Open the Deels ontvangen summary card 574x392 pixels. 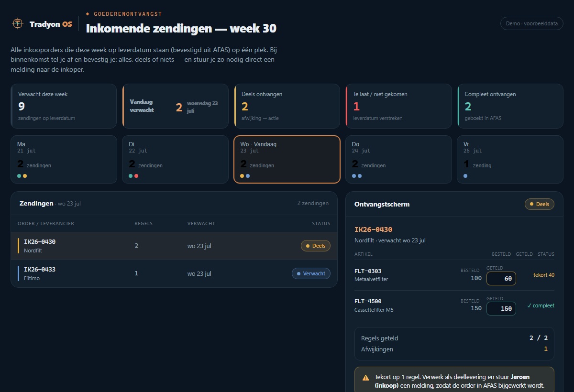pyautogui.click(x=287, y=106)
